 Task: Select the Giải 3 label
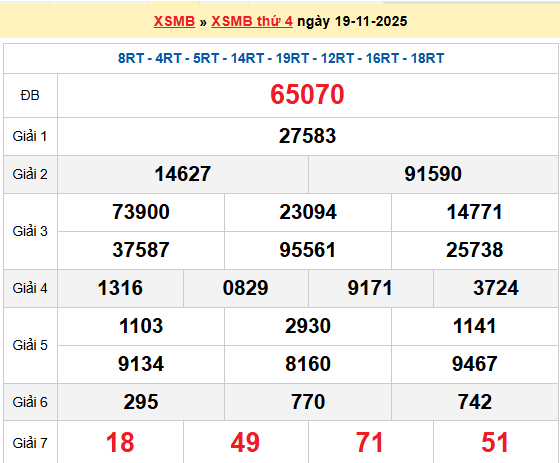[x=30, y=231]
